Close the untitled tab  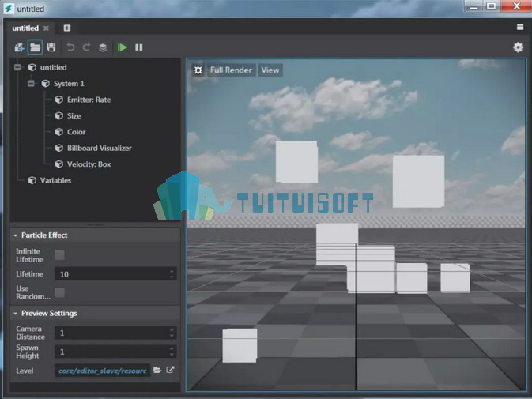point(46,28)
